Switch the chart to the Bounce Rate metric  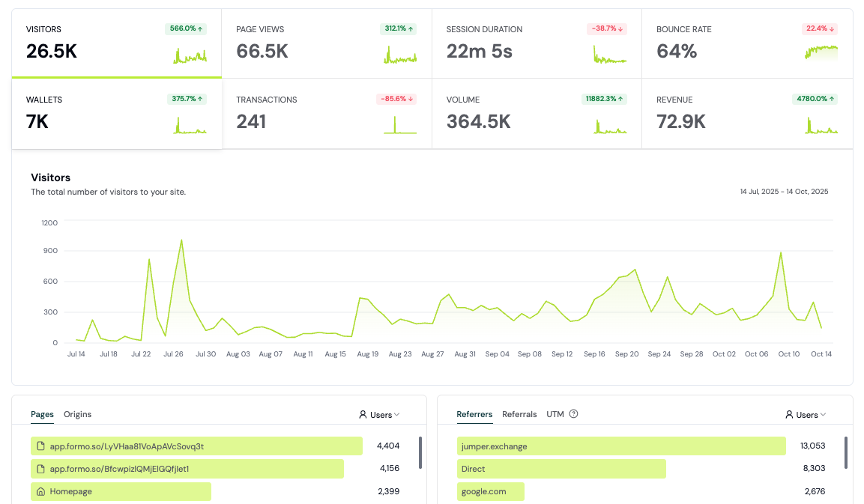(x=746, y=43)
